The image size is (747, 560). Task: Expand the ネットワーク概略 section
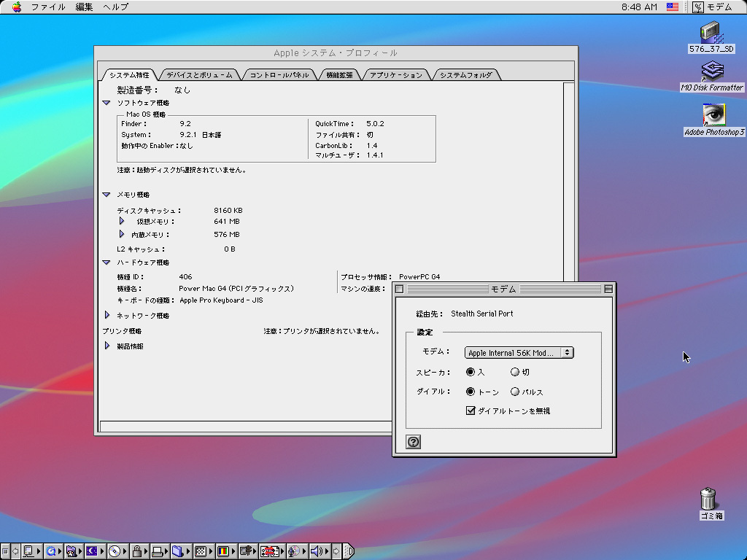(107, 316)
